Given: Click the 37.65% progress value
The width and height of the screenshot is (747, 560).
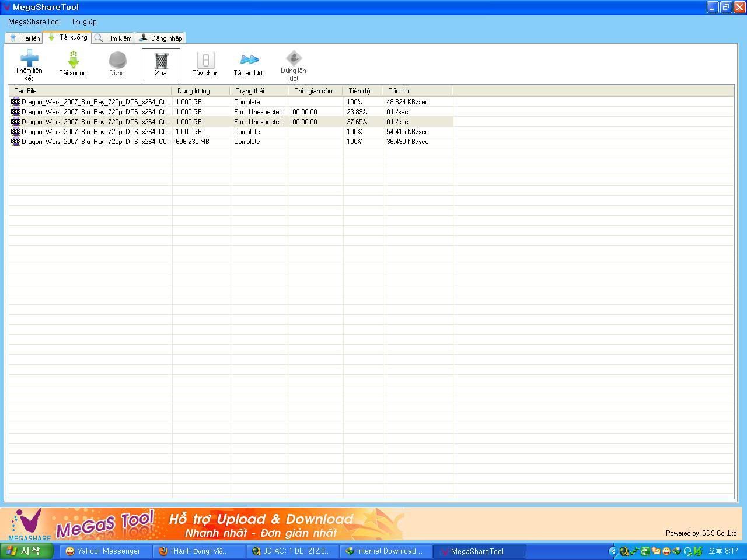Looking at the screenshot, I should coord(357,121).
